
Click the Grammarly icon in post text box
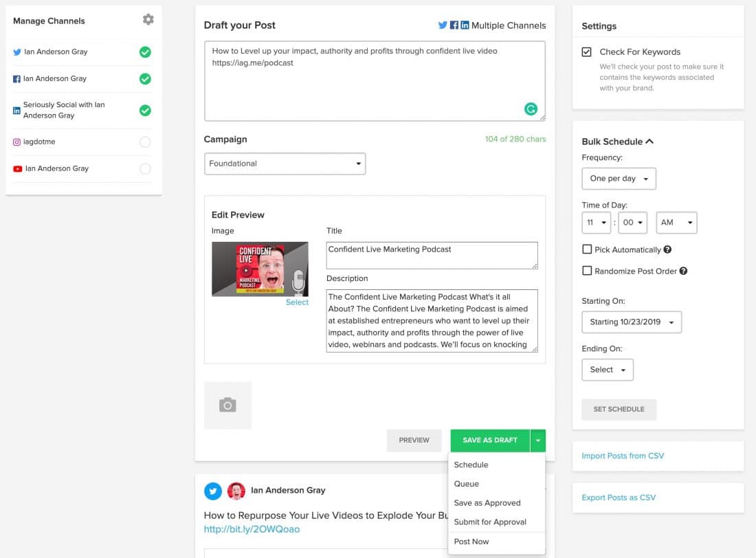pos(531,109)
